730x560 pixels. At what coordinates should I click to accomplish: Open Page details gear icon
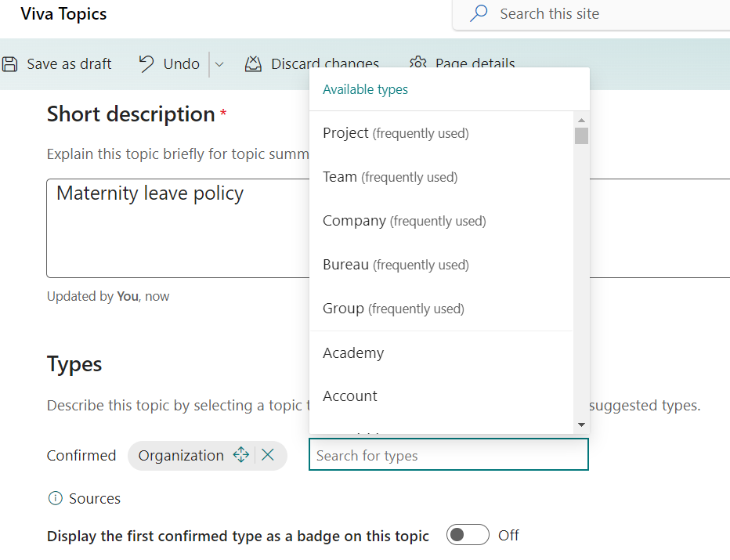(418, 62)
